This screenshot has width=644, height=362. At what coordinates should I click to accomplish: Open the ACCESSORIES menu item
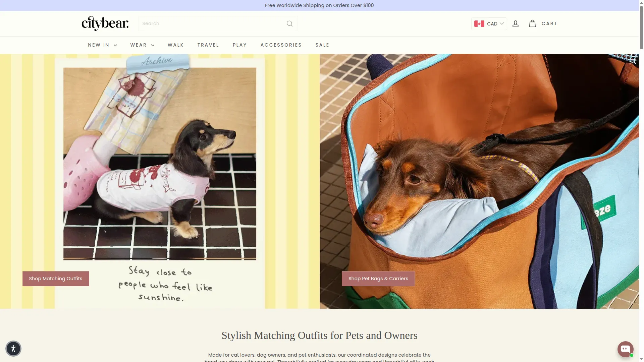pyautogui.click(x=281, y=45)
